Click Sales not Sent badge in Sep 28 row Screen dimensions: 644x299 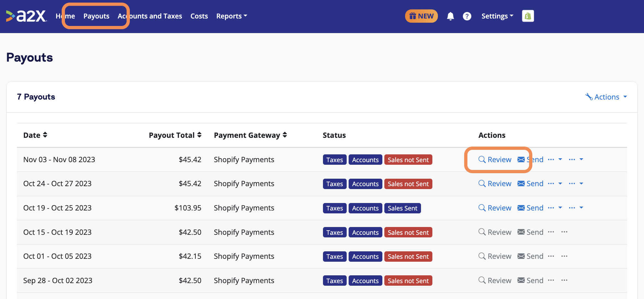click(408, 281)
